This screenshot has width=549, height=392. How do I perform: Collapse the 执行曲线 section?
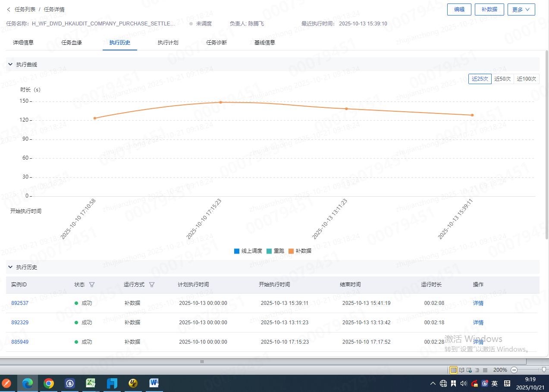click(x=11, y=64)
